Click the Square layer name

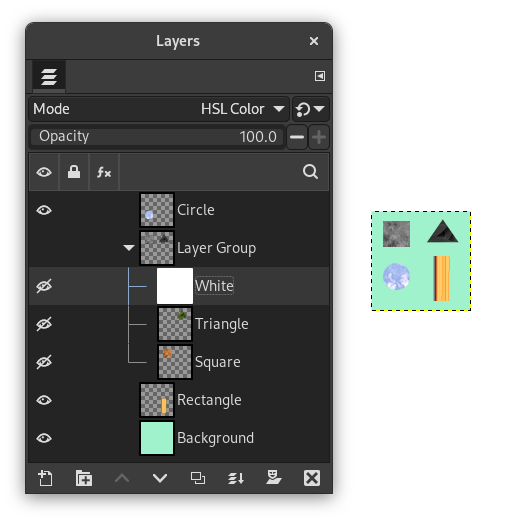(x=218, y=362)
